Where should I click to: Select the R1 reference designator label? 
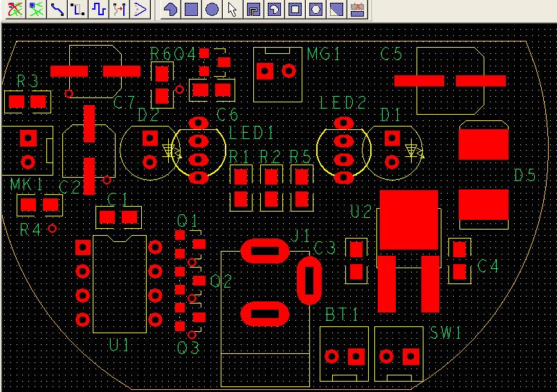tap(239, 157)
